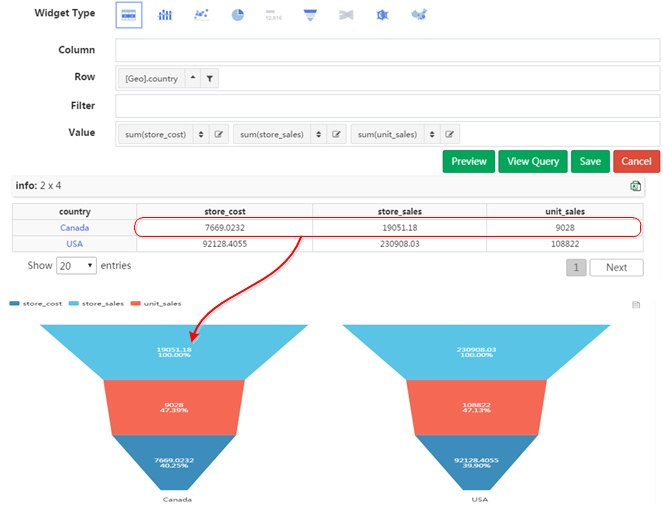Click the Next page button

616,267
